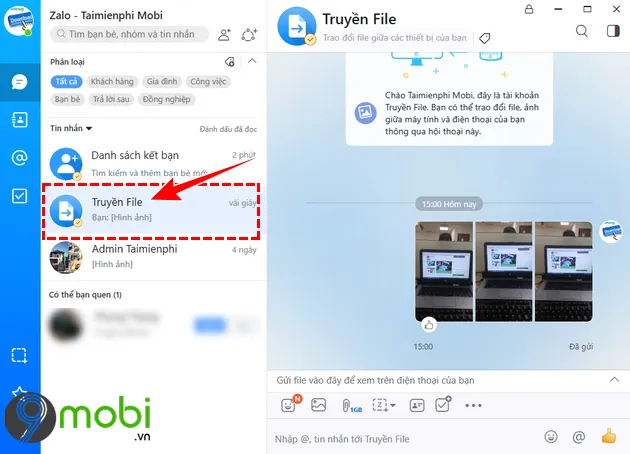Select the Bạn bè category tag
630x454 pixels.
[x=68, y=99]
